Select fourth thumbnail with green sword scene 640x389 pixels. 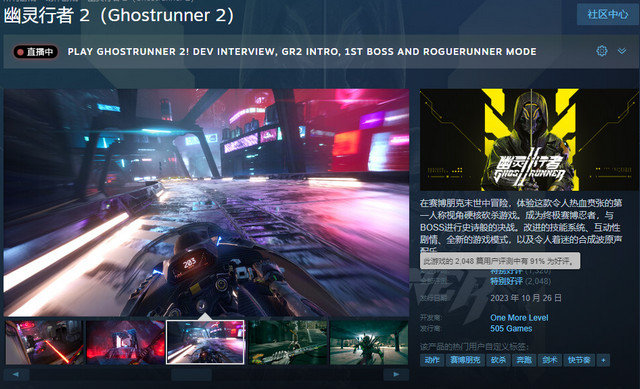288,342
